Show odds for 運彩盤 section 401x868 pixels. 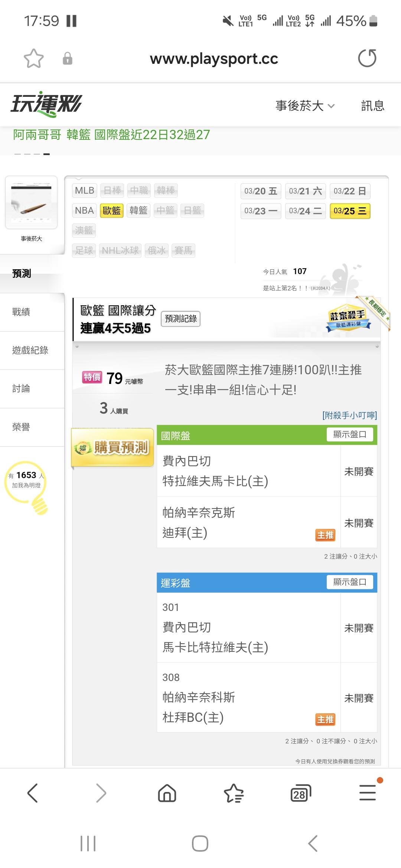350,582
